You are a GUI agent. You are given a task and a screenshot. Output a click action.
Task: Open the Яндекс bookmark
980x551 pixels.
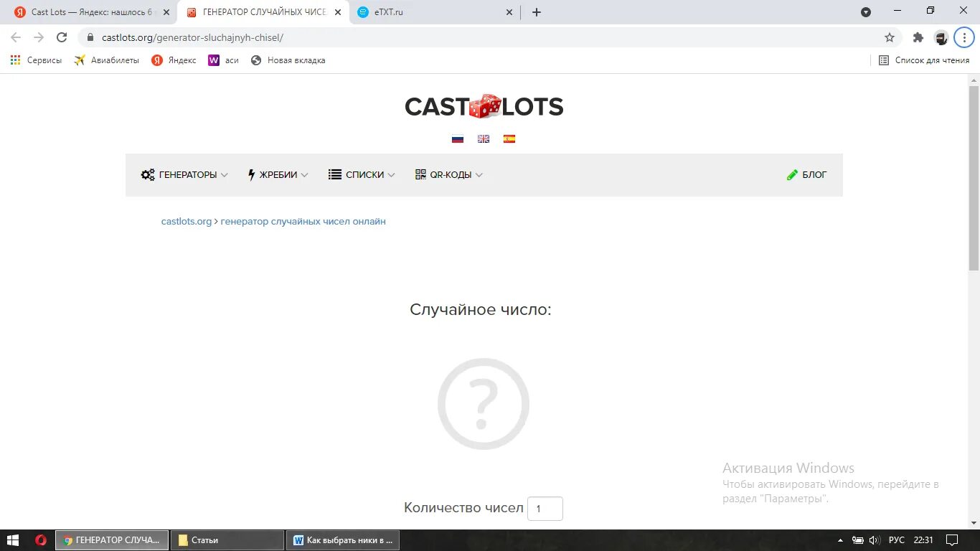[174, 60]
